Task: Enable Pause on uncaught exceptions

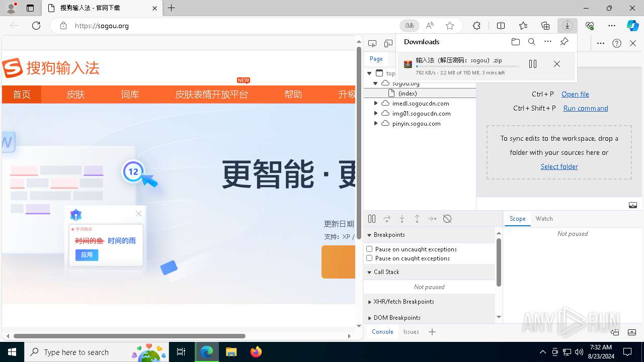Action: 369,249
